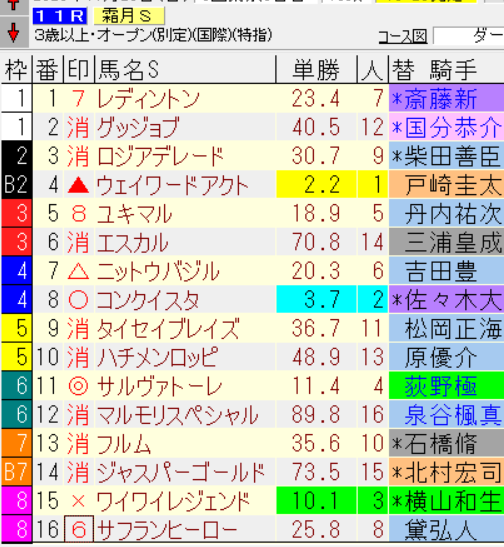Click the open triangle mark for ニットウバジル
This screenshot has height=547, width=504.
(78, 271)
